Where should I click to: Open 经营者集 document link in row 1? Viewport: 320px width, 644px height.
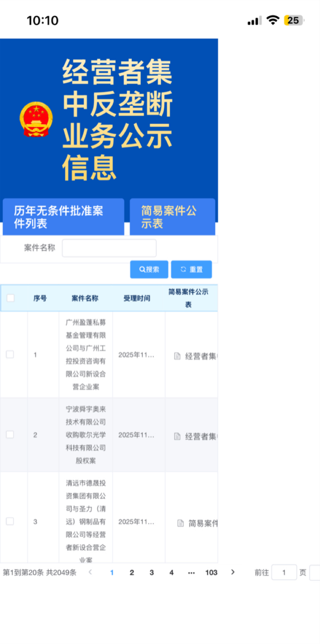201,356
